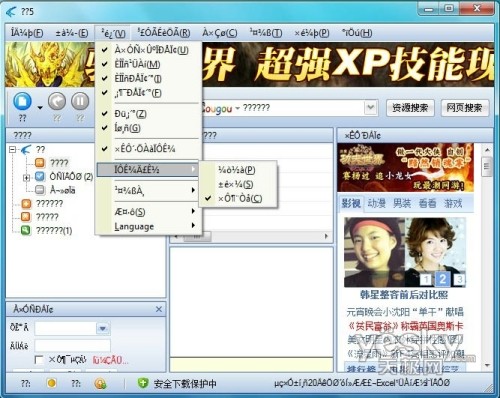Open the Language submenu
Screen dimensions: 500x398
148,226
